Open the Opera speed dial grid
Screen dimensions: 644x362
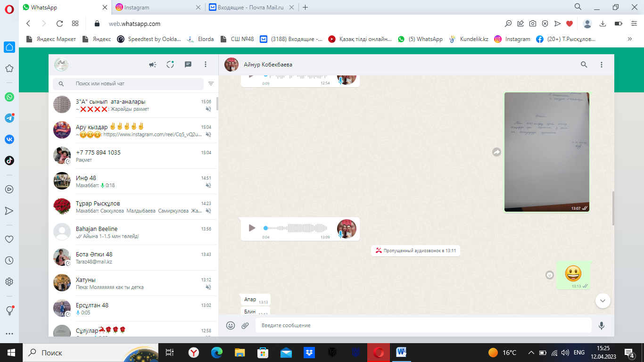point(75,24)
